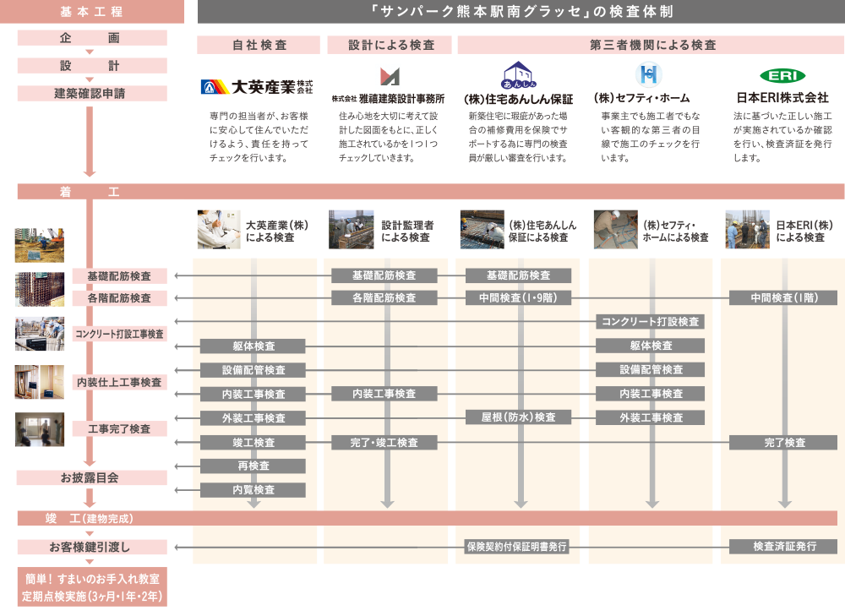Click gray 各階配筋検査 in 設計監理者 column
This screenshot has height=616, width=845.
(x=384, y=297)
